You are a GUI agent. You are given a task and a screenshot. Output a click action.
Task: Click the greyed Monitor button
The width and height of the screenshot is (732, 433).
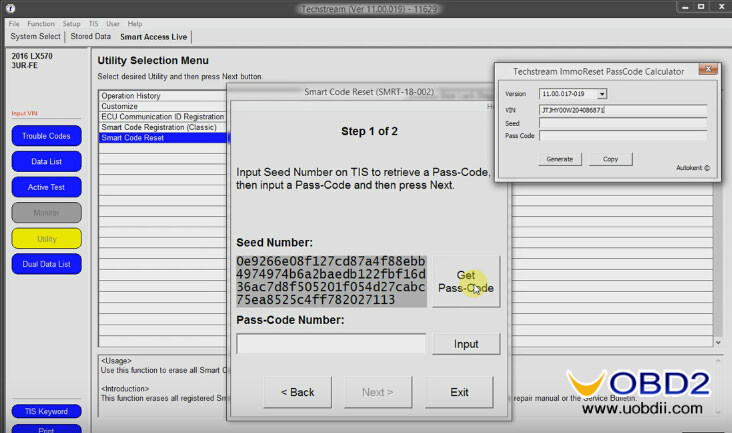[47, 213]
